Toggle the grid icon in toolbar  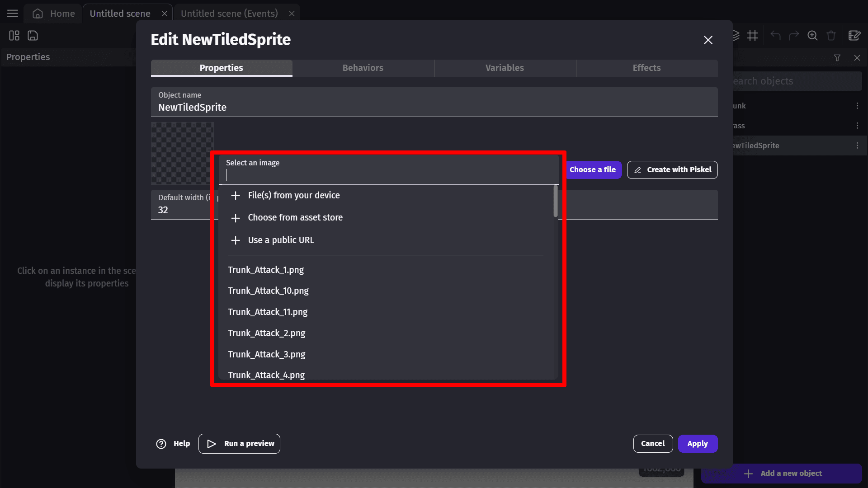point(752,36)
